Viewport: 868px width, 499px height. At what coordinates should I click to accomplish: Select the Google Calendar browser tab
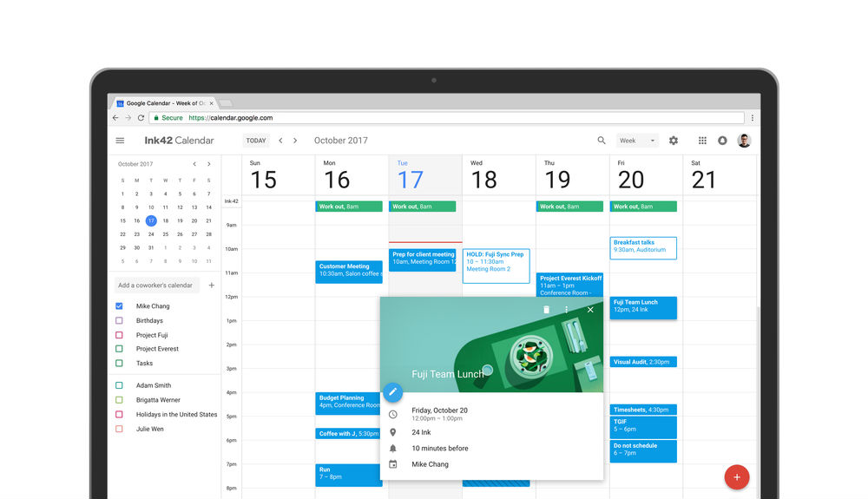click(162, 104)
